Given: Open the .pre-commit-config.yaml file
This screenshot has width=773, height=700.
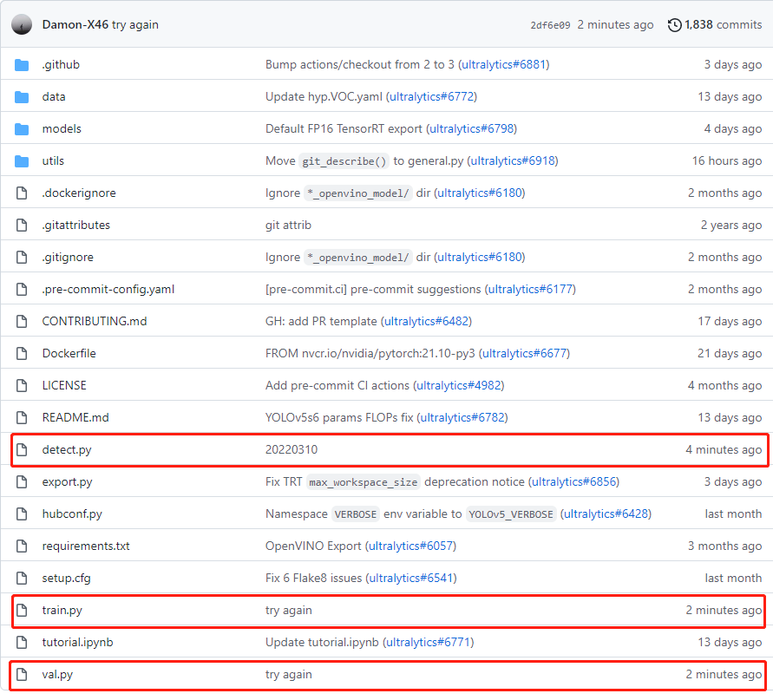Looking at the screenshot, I should 108,289.
